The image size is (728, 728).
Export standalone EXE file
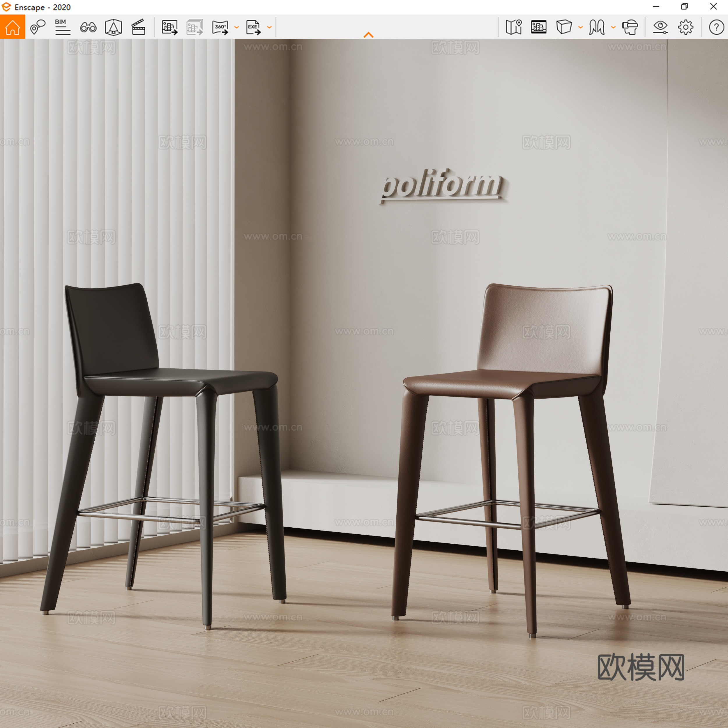click(253, 27)
